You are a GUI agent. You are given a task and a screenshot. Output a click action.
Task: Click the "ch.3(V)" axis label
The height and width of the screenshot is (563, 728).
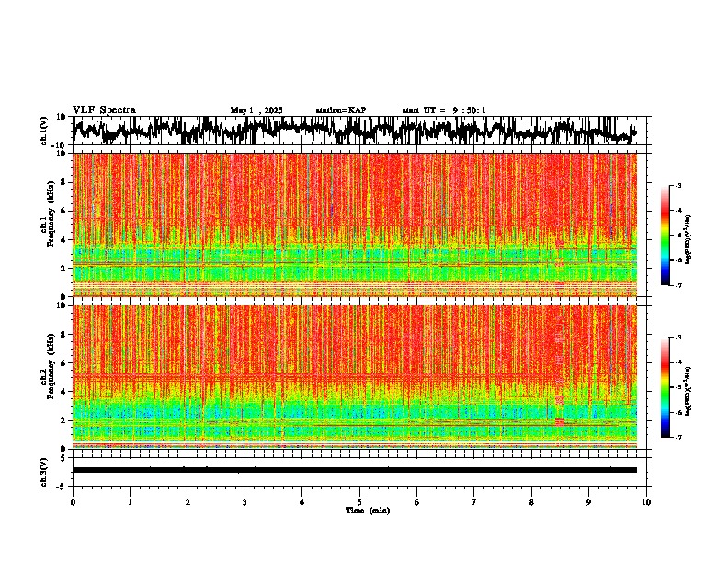(x=44, y=472)
